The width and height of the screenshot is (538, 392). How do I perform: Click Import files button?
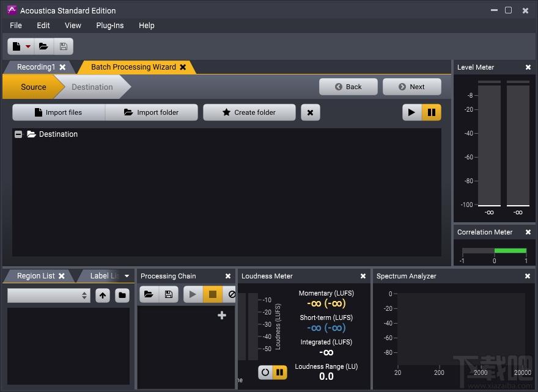click(59, 112)
